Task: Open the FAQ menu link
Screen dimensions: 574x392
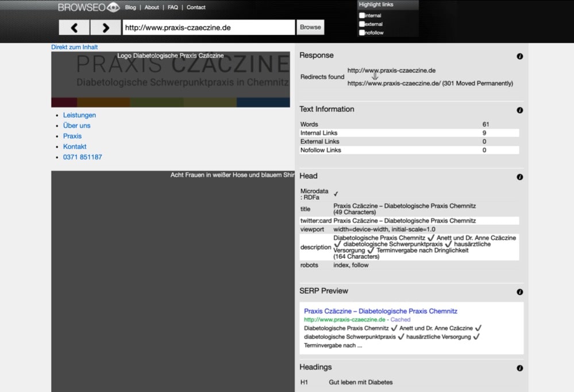Action: pos(173,7)
